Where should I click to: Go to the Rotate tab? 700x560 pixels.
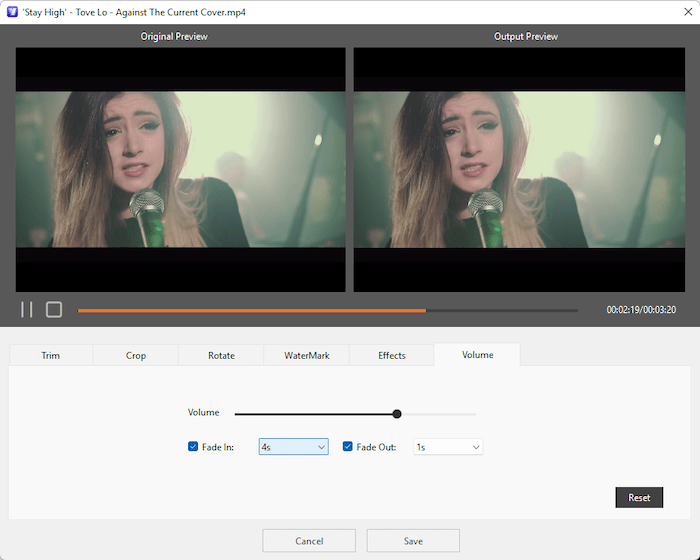221,355
